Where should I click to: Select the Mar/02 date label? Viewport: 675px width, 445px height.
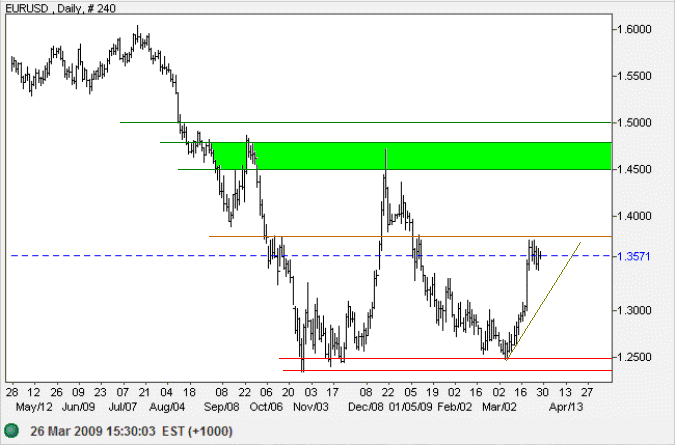[x=499, y=407]
